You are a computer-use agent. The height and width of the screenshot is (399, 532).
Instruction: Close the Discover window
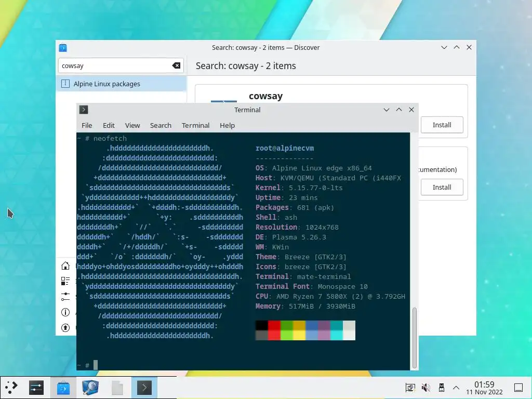(469, 47)
